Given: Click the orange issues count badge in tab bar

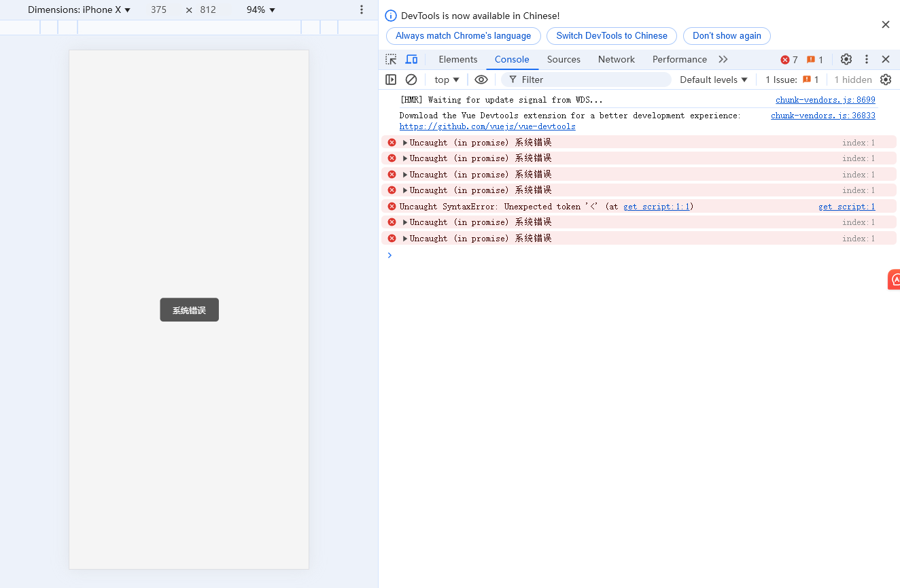Looking at the screenshot, I should coord(814,60).
